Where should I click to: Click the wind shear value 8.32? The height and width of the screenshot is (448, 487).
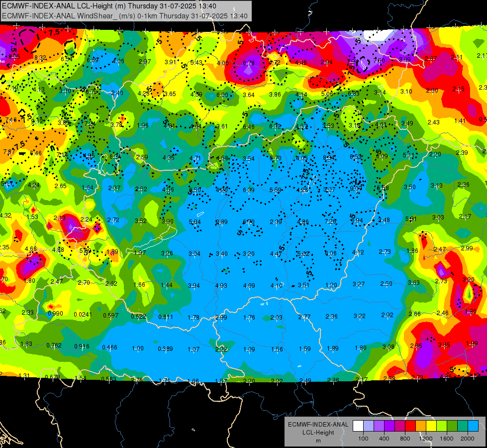[40, 58]
